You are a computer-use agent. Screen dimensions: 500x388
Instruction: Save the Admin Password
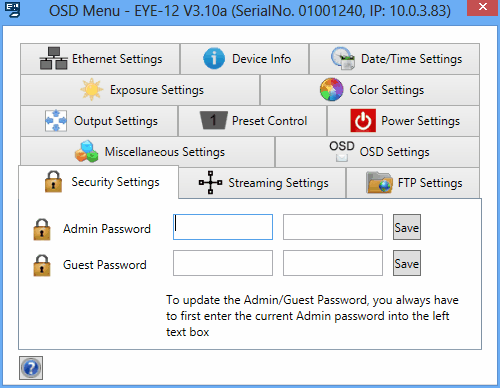(x=407, y=227)
